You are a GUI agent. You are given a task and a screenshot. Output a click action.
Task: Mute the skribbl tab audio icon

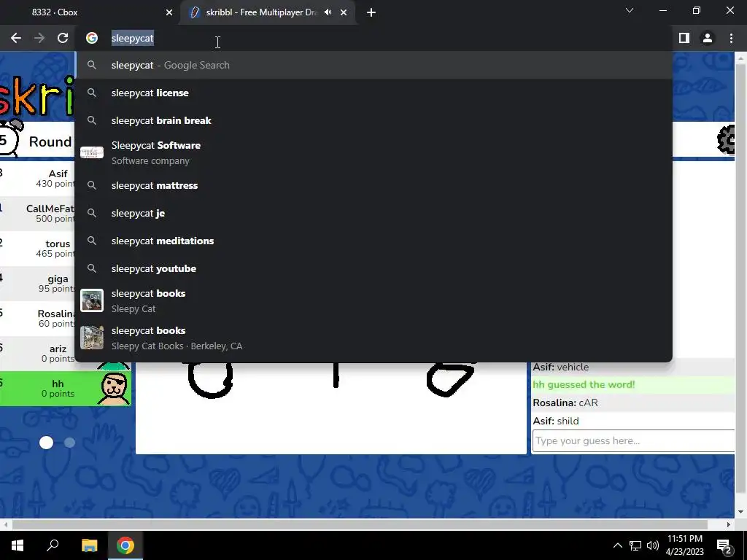click(x=328, y=12)
